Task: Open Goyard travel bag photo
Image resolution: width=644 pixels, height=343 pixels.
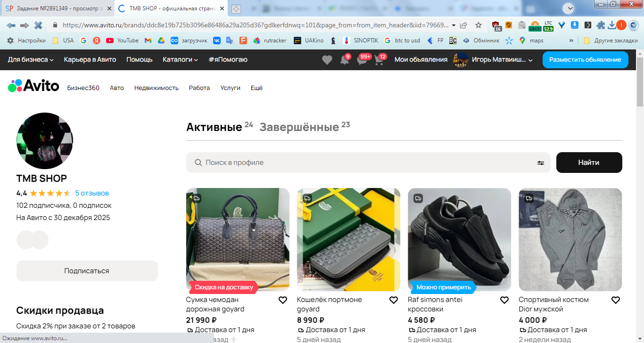Action: (238, 240)
